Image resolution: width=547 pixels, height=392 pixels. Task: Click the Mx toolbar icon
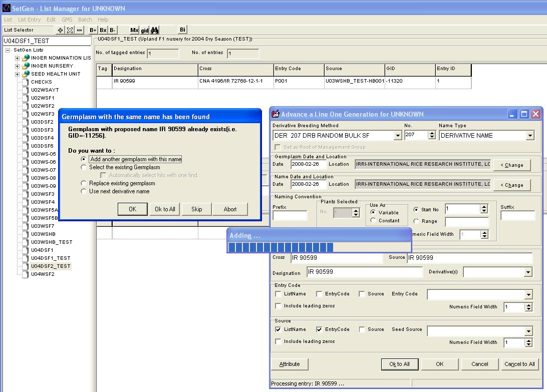coord(134,30)
